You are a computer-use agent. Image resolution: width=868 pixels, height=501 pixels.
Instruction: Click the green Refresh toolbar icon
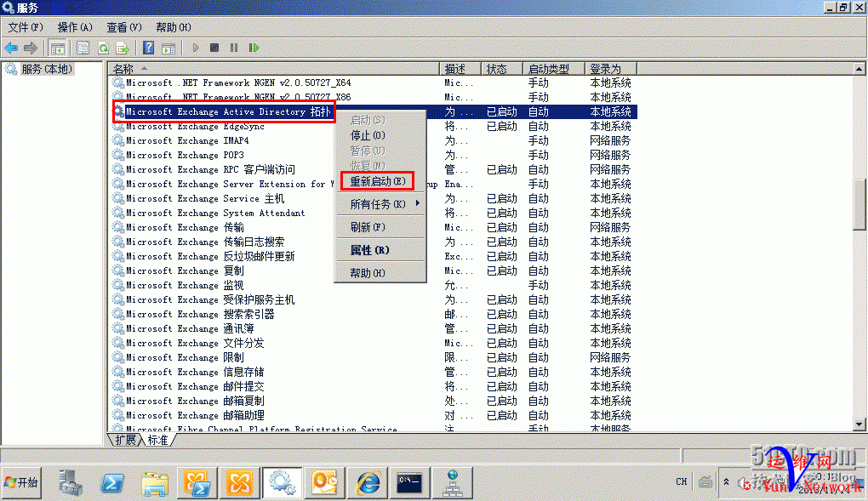point(104,48)
